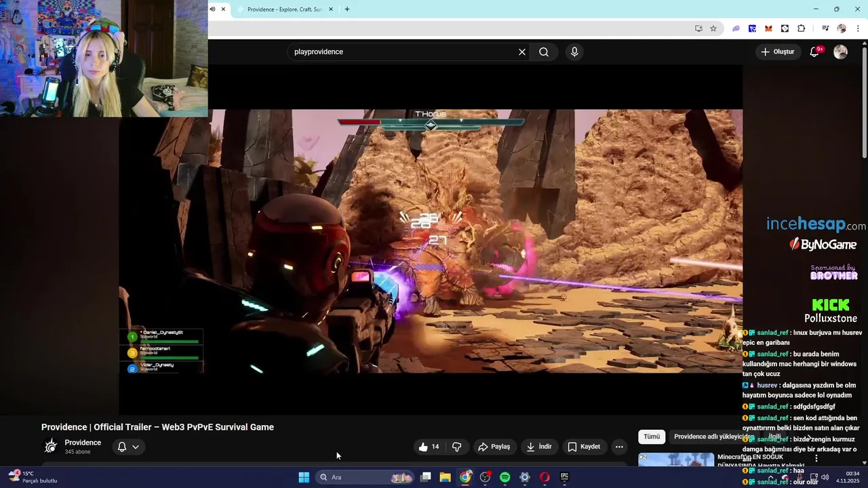Open YouTube notifications bell
The image size is (868, 488).
pos(815,52)
